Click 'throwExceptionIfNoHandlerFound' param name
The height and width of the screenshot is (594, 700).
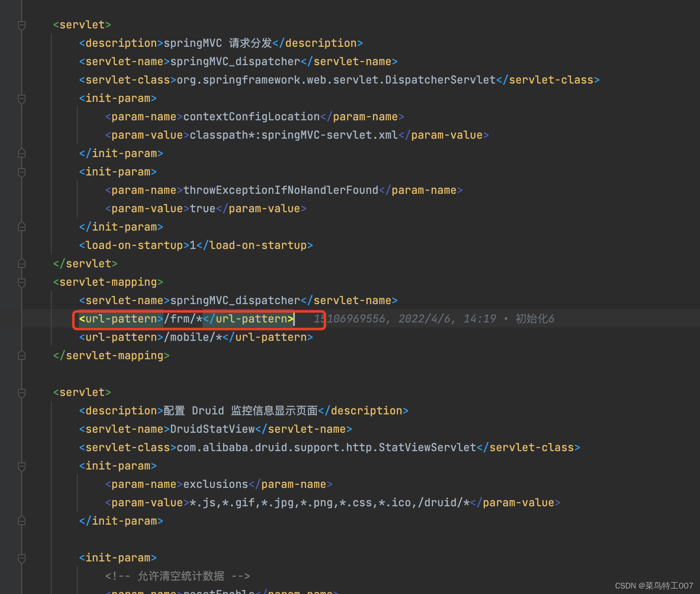281,190
